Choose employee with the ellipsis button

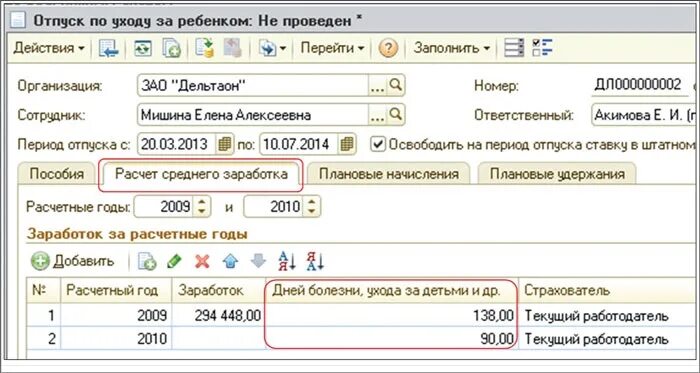378,116
